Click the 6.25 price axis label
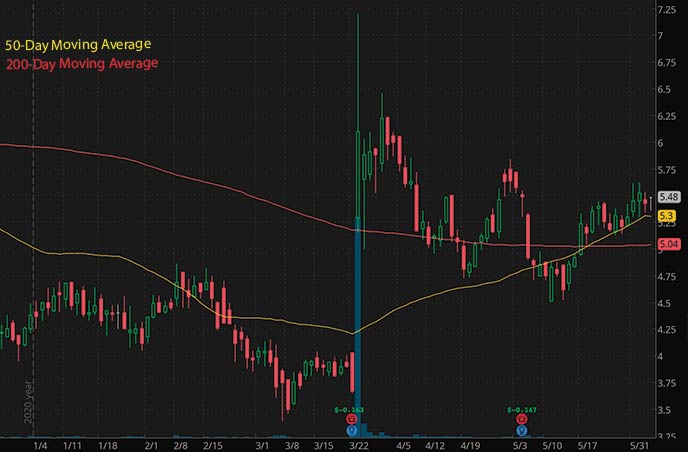This screenshot has width=688, height=452. [x=666, y=116]
